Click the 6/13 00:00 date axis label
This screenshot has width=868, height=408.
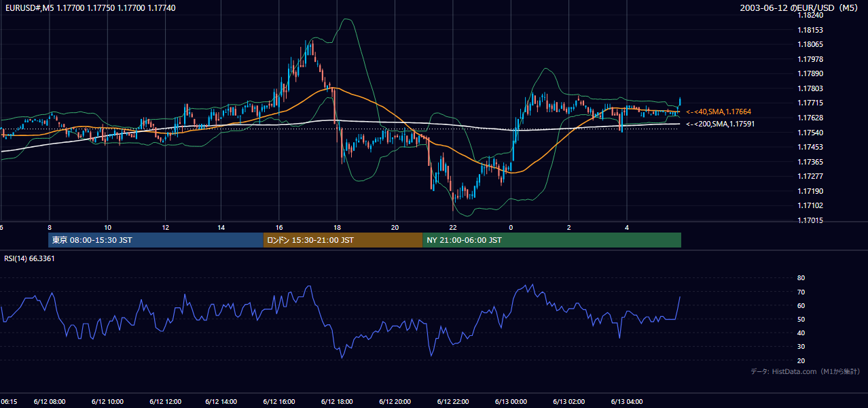click(x=511, y=401)
